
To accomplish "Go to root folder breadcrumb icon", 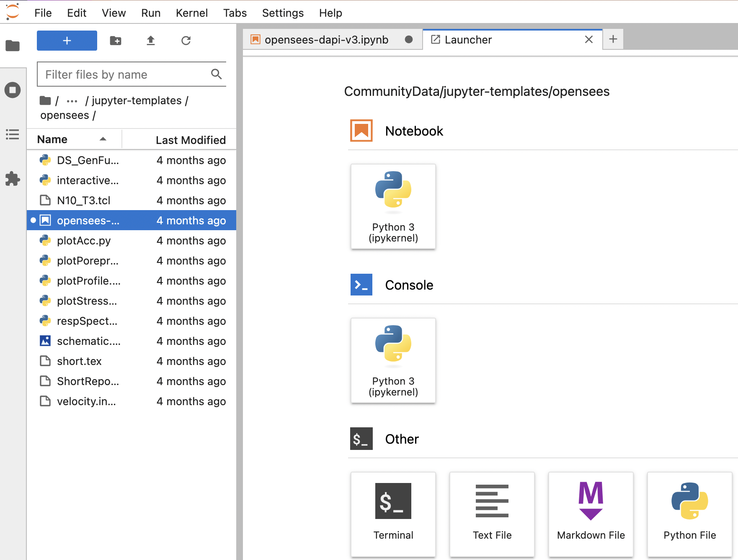I will tap(45, 100).
